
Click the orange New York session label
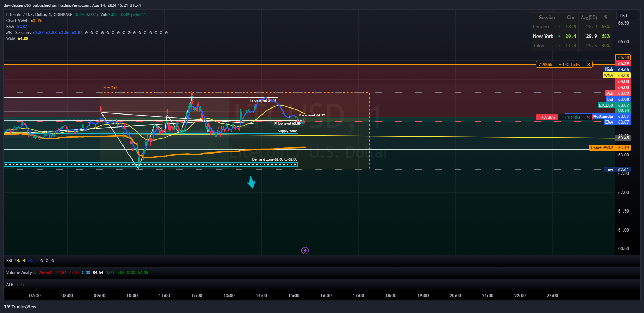110,88
